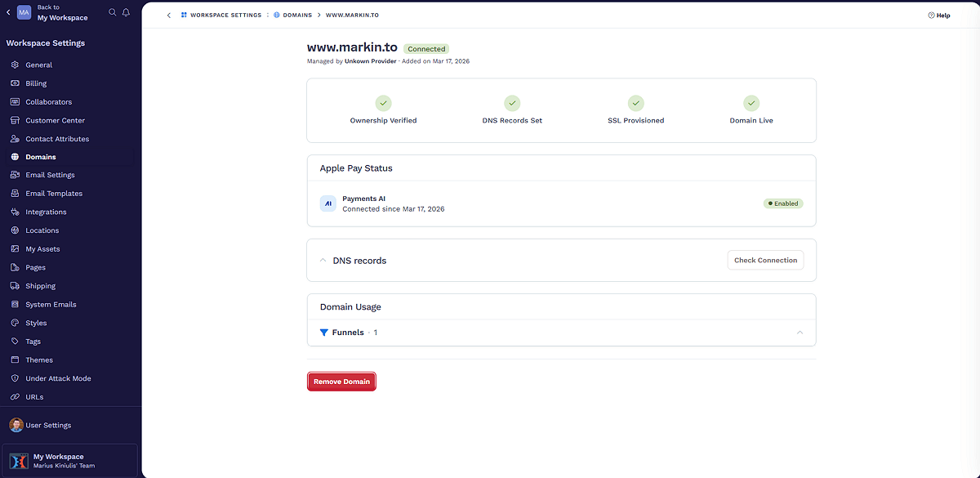The image size is (980, 478).
Task: Click the Ownership Verified check step
Action: (x=383, y=110)
